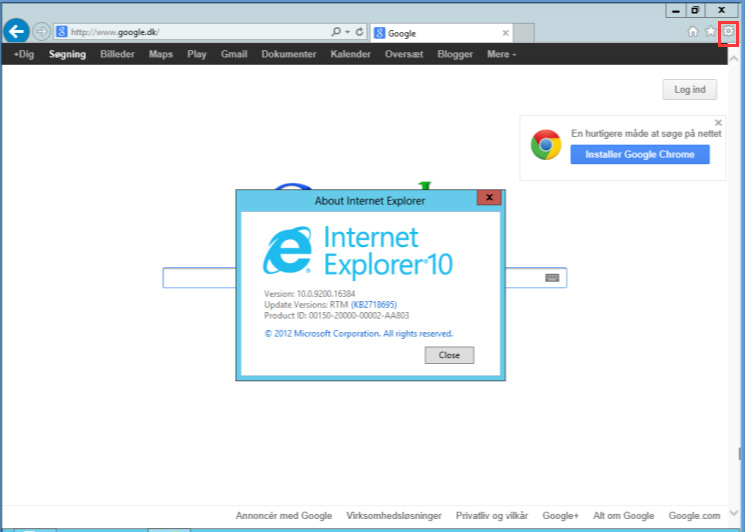Image resolution: width=745 pixels, height=532 pixels.
Task: Click Google+ footer link
Action: [561, 516]
